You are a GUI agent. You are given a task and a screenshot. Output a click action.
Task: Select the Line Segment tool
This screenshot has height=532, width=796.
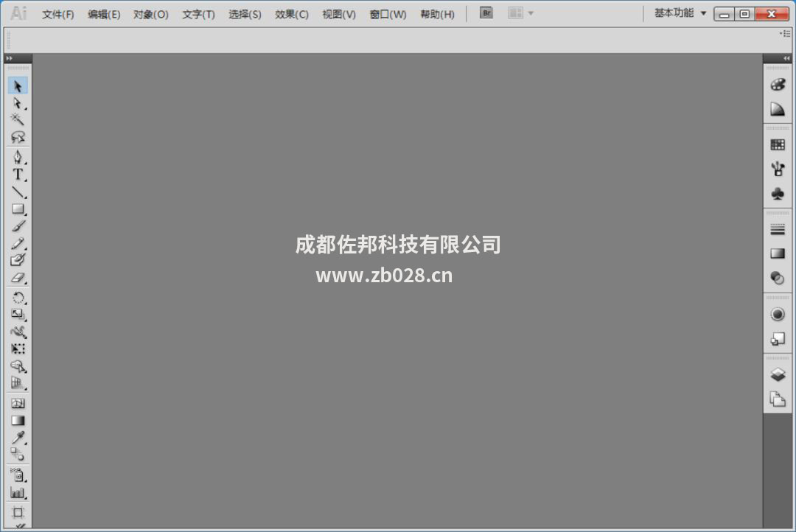18,192
